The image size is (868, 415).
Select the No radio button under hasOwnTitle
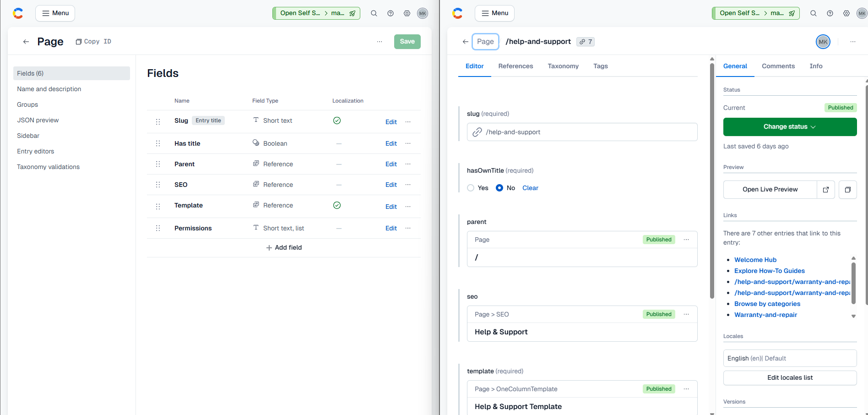pos(499,188)
